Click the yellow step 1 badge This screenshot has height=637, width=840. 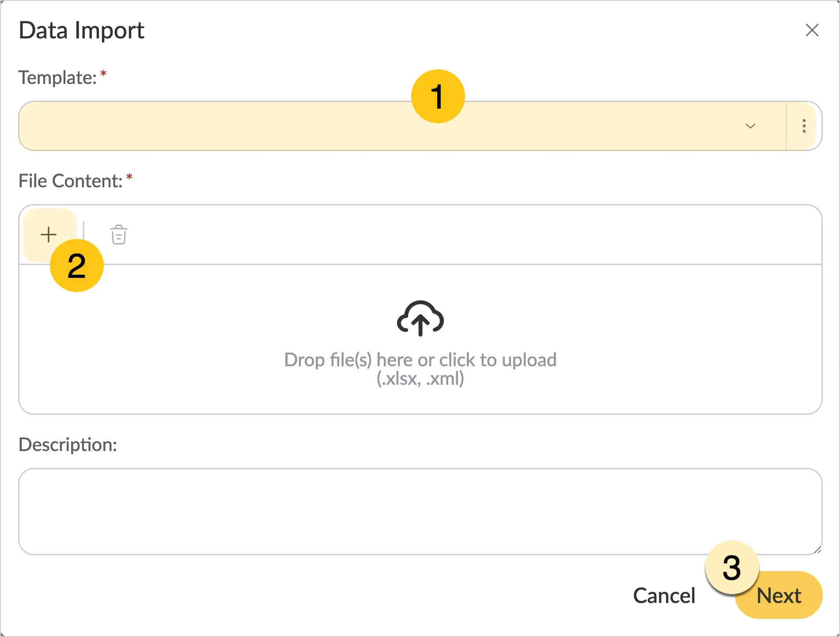(x=438, y=96)
